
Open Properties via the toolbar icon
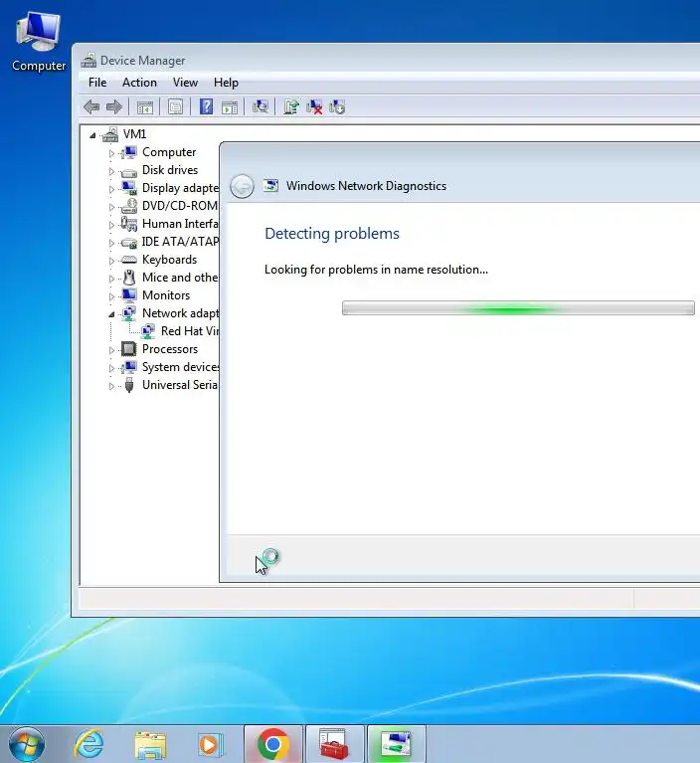point(175,106)
